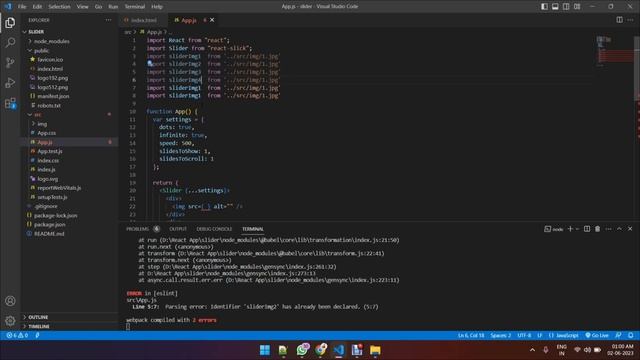Open terminal panel more actions ellipsis

[609, 229]
